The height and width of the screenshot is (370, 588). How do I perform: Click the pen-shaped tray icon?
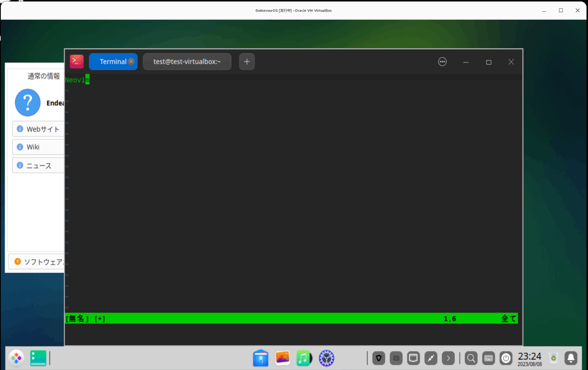click(x=431, y=358)
